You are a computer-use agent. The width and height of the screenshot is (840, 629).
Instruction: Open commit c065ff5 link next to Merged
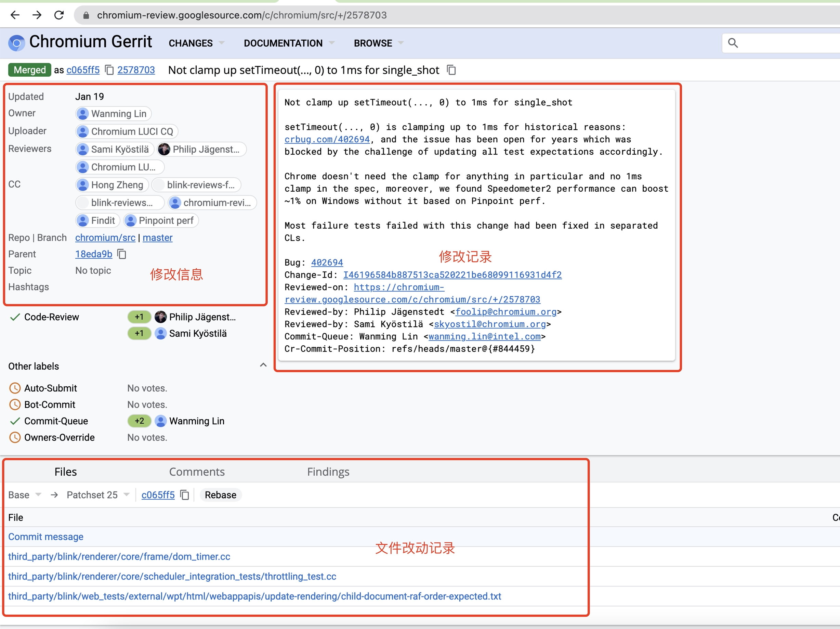(x=83, y=70)
